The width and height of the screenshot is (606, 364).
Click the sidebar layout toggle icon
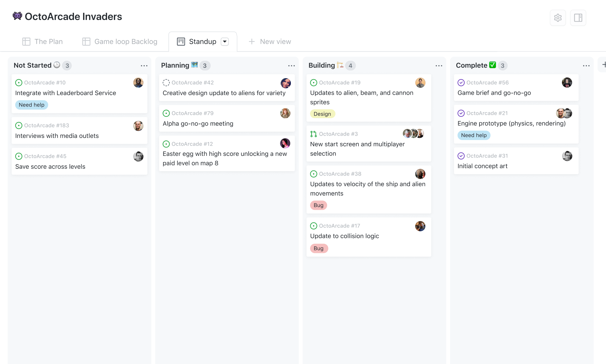578,18
